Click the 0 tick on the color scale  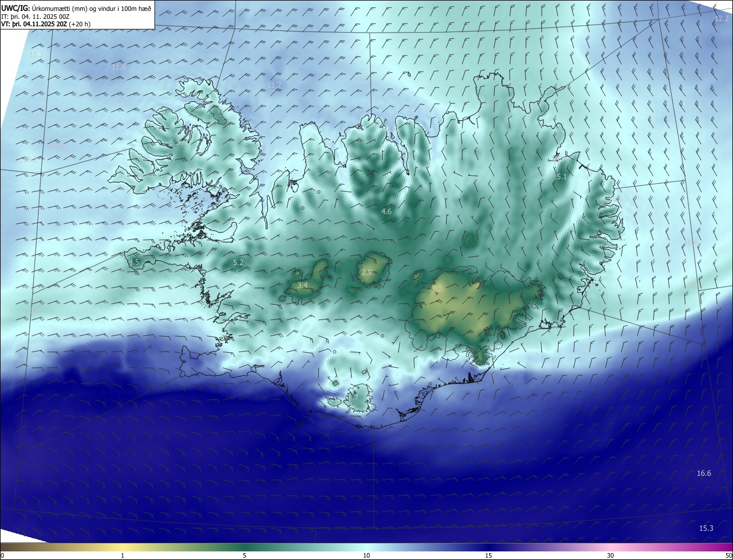[x=2, y=556]
